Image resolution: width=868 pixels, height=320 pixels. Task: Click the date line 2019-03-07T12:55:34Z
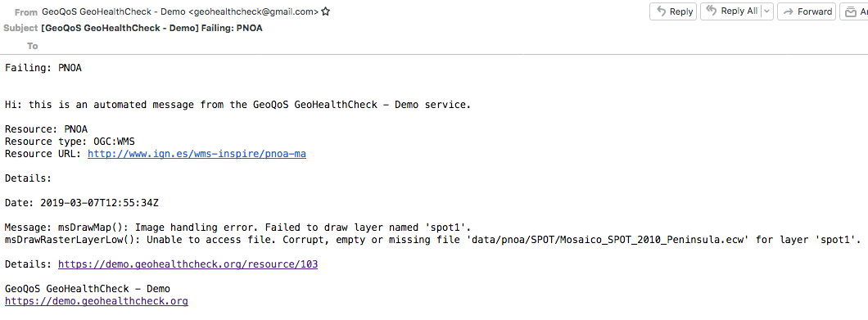click(x=82, y=203)
